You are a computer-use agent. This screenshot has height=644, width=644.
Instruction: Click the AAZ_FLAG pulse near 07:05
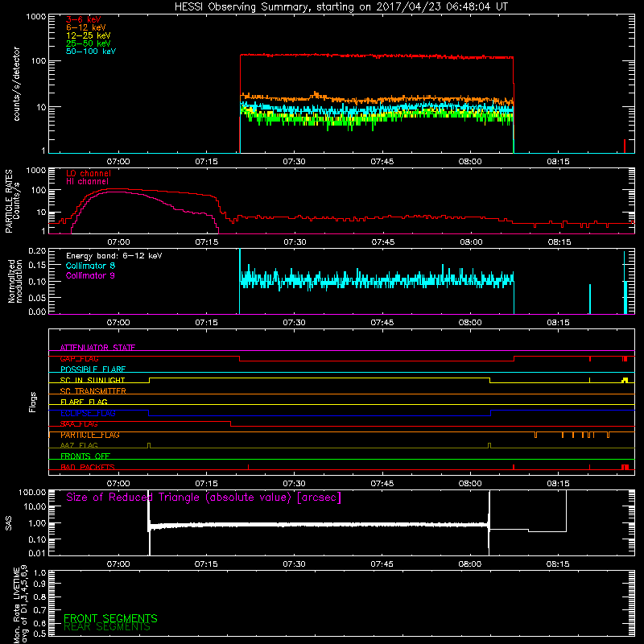(149, 445)
